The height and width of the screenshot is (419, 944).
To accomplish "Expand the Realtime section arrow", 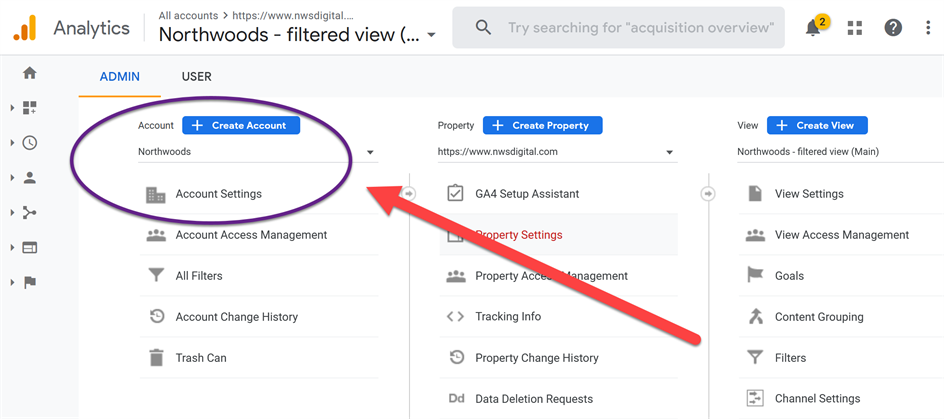I will tap(12, 143).
